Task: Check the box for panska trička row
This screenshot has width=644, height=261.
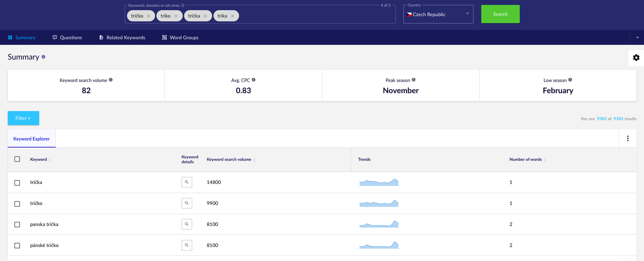Action: coord(17,225)
